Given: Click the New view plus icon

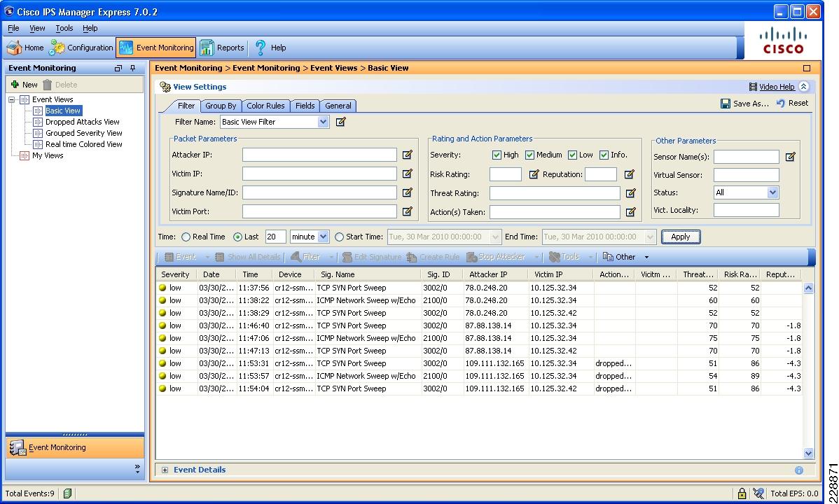Looking at the screenshot, I should [15, 85].
